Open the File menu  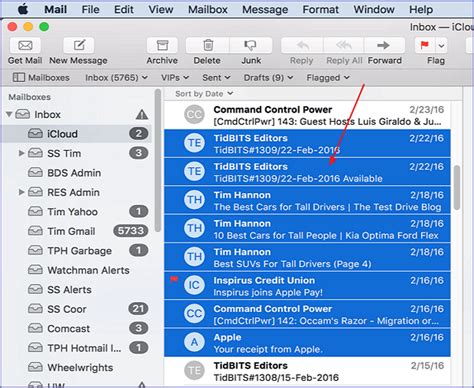[x=90, y=9]
